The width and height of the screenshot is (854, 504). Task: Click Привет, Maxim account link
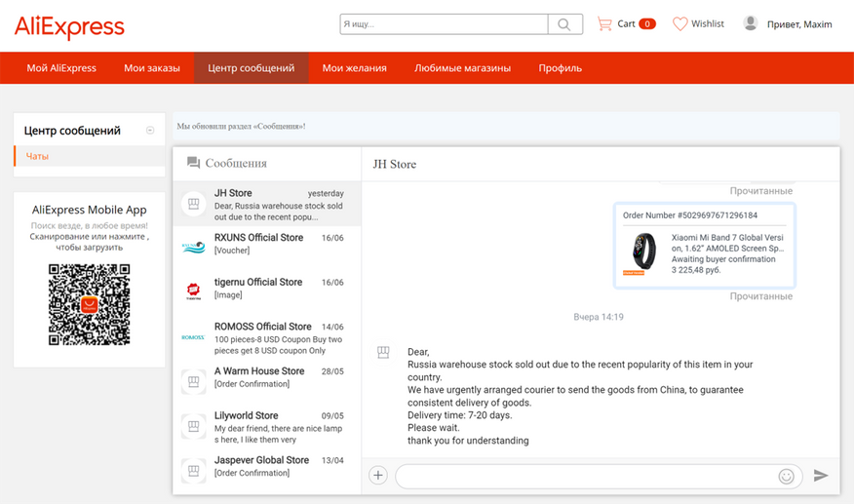point(799,24)
